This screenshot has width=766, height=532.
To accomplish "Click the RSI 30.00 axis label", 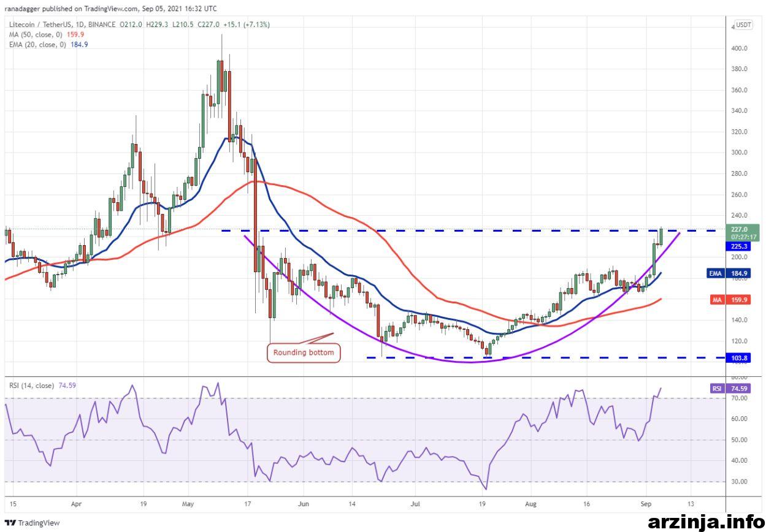I will coord(739,482).
